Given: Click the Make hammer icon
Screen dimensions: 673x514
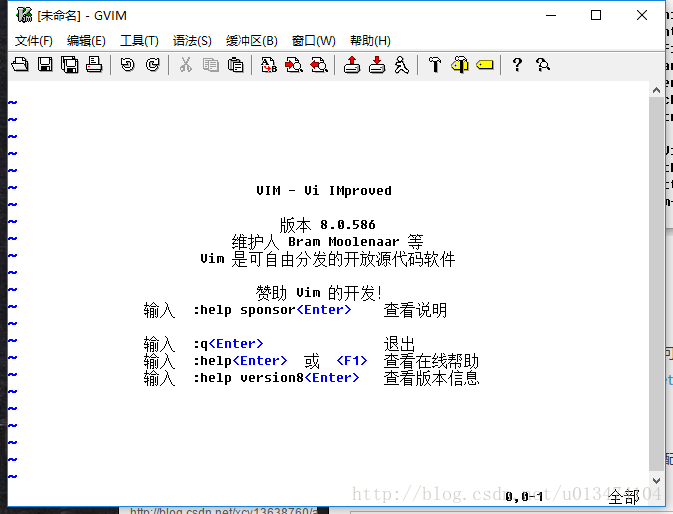Looking at the screenshot, I should (435, 65).
